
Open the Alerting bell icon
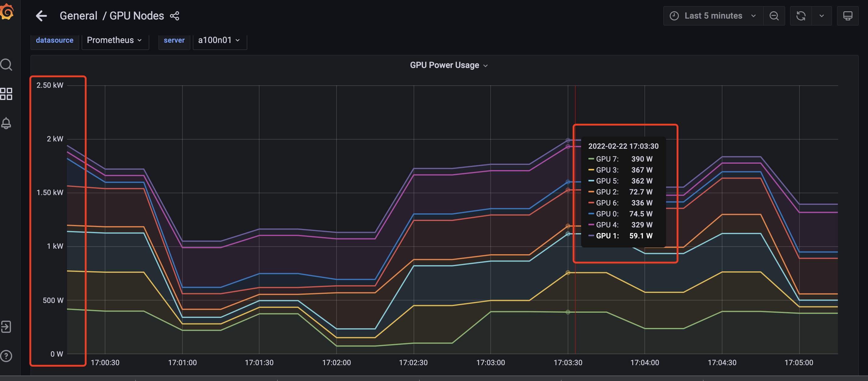6,123
